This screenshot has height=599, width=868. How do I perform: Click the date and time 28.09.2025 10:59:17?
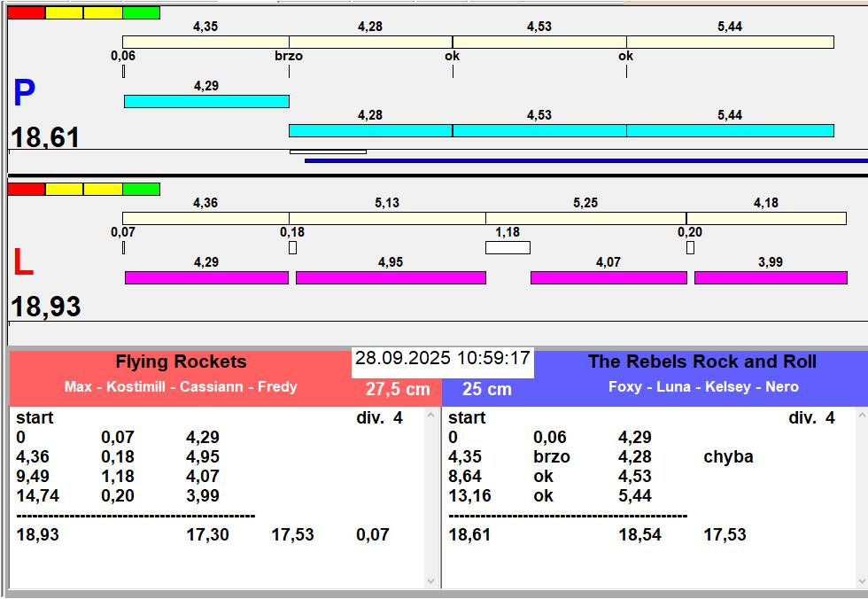tap(443, 358)
